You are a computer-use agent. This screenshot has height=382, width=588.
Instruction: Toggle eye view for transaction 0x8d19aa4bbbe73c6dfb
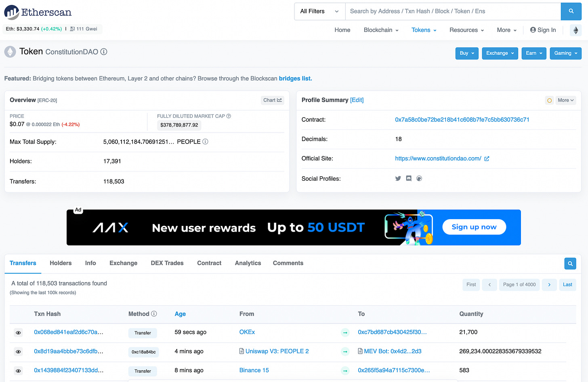pyautogui.click(x=18, y=352)
